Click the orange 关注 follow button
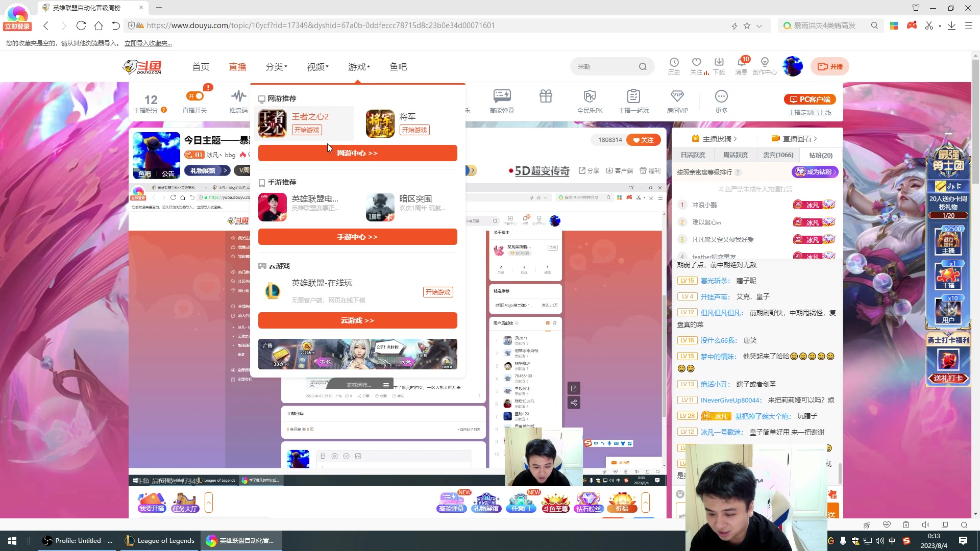This screenshot has height=551, width=980. pos(643,140)
